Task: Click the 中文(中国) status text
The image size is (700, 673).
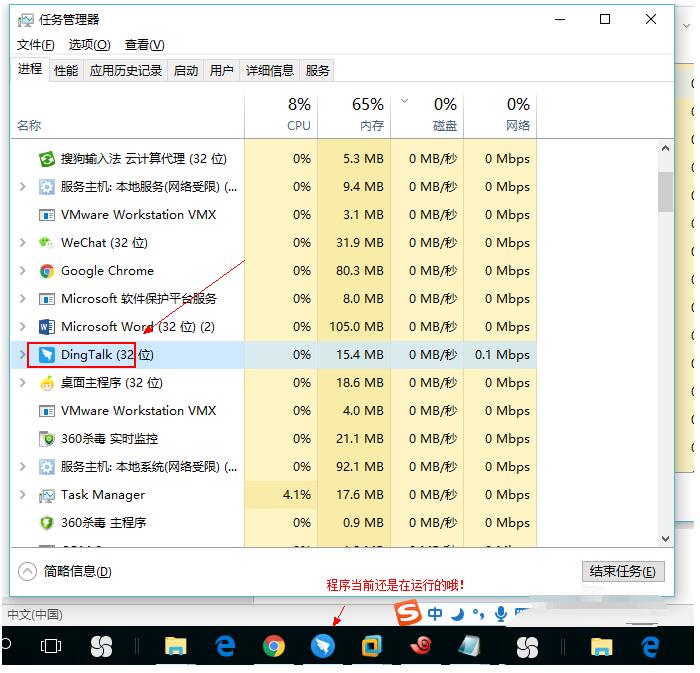Action: click(35, 615)
